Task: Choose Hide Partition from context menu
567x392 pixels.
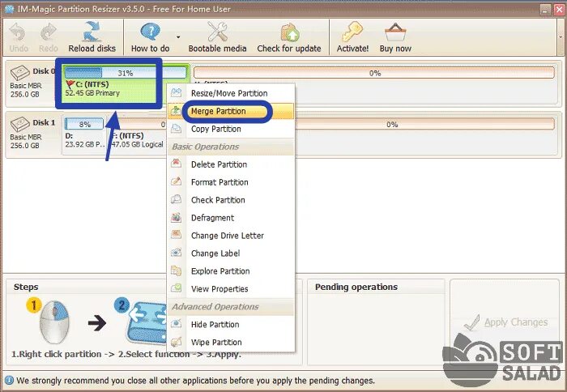Action: 231,325
